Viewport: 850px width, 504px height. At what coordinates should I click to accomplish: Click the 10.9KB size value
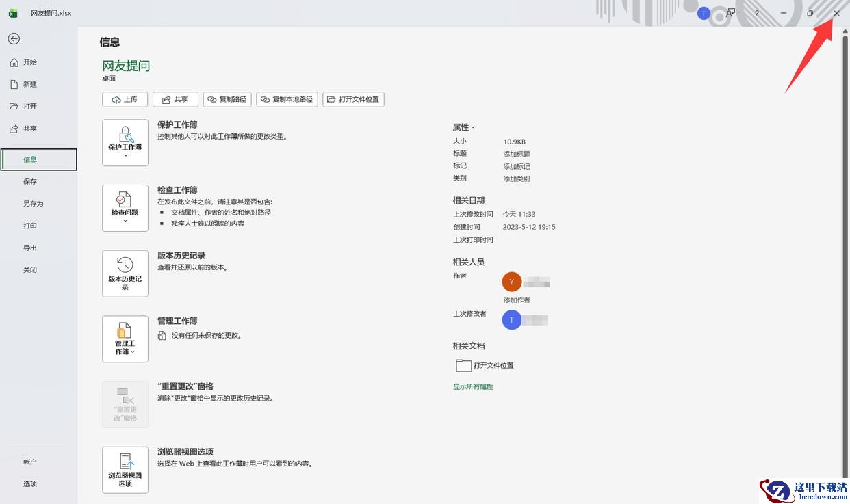point(515,142)
